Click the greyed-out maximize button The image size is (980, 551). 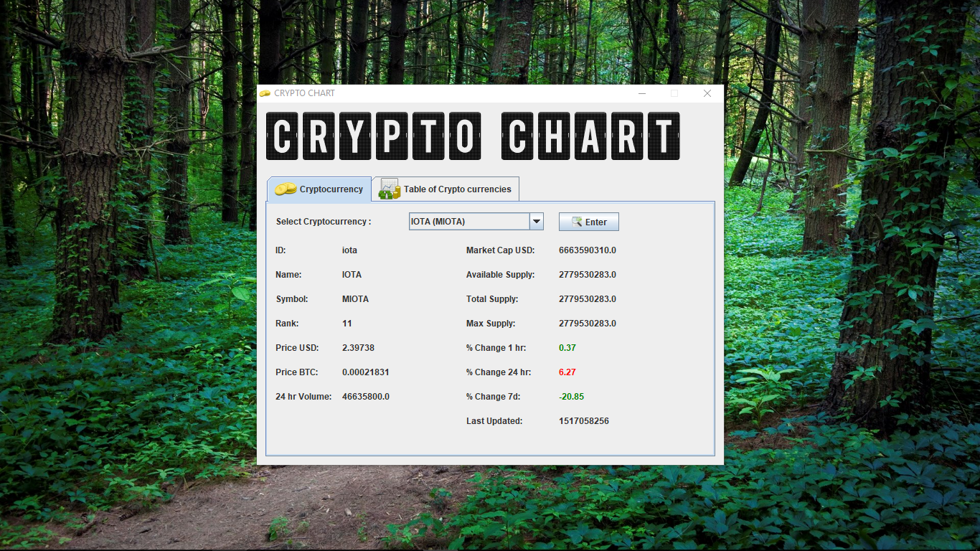tap(674, 93)
